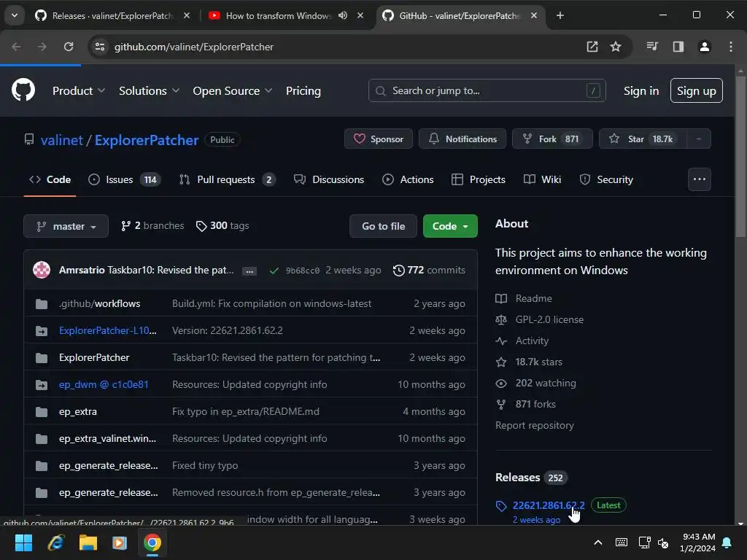Open File Explorer from the taskbar
This screenshot has width=747, height=560.
click(x=88, y=542)
